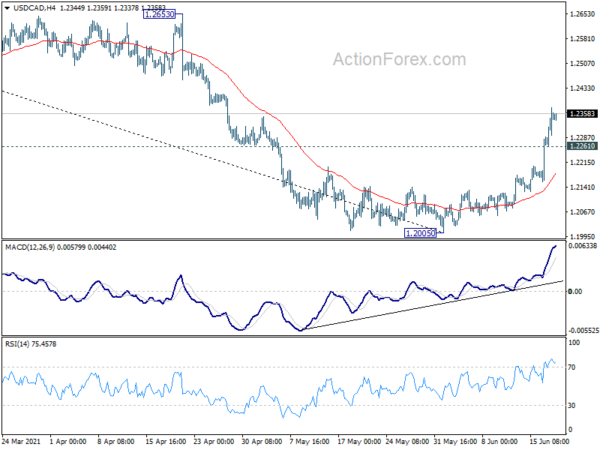Screen dimensions: 600x450
Task: Click the dropdown arrow beside USDCAD,H4
Action: [x=7, y=8]
